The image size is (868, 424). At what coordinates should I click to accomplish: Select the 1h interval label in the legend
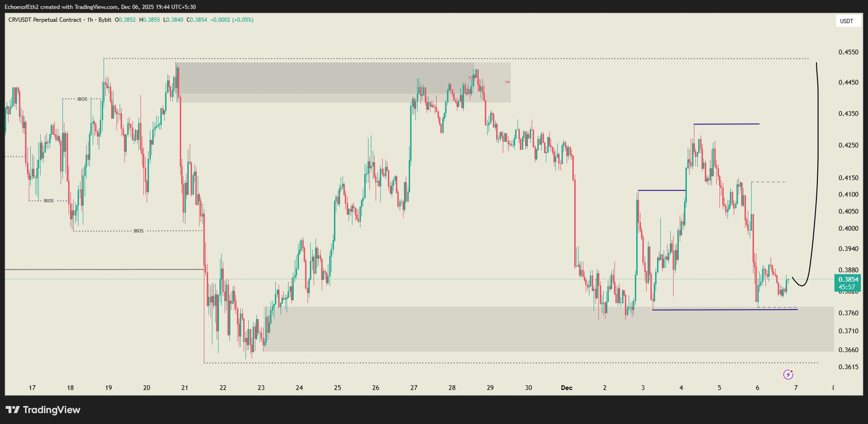[90, 20]
